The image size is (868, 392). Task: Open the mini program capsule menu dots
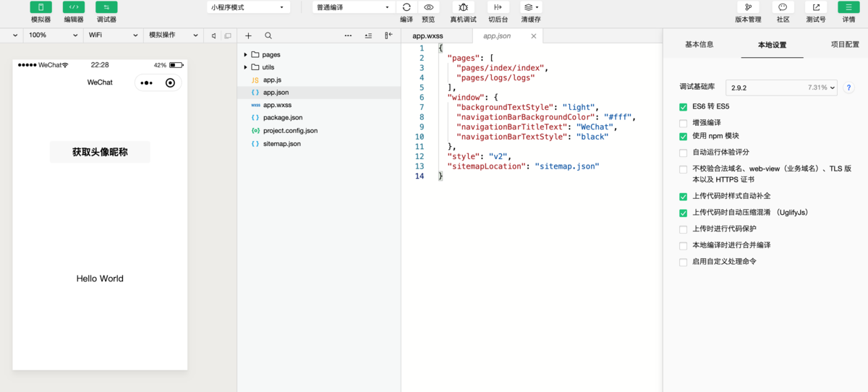click(x=147, y=82)
